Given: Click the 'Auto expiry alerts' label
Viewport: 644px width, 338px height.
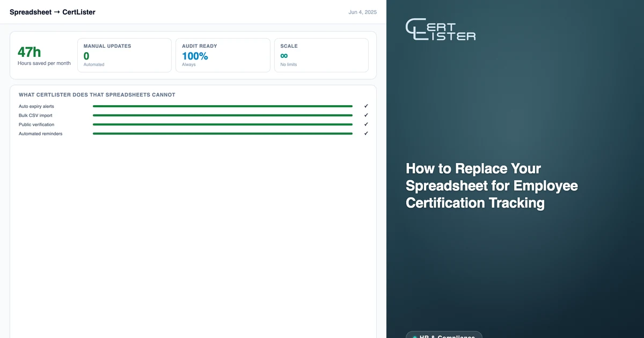Looking at the screenshot, I should point(36,106).
